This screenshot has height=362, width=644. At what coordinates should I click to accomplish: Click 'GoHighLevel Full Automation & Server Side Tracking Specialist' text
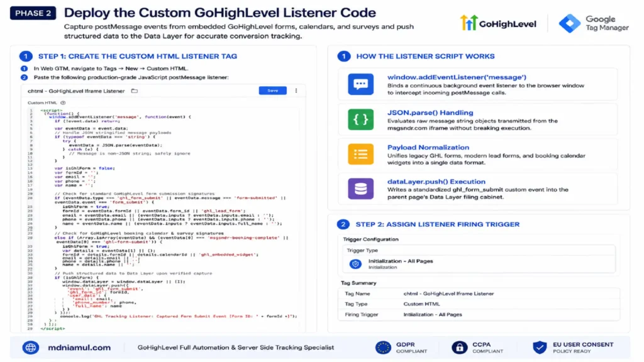[236, 348]
